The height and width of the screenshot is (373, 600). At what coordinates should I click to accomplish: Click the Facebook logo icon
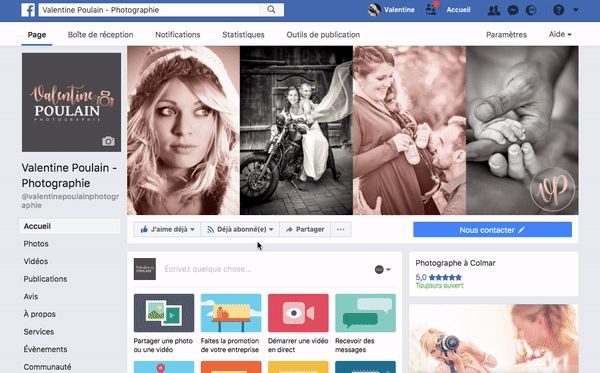(28, 10)
